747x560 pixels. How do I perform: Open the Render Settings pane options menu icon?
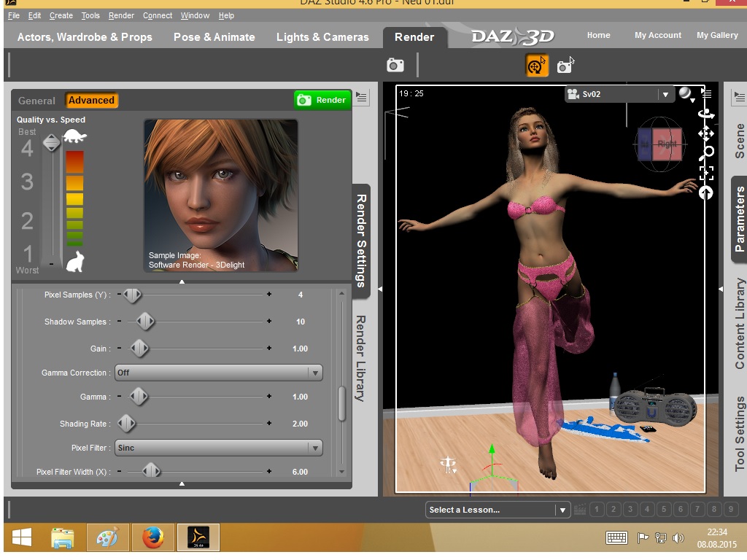pos(362,98)
